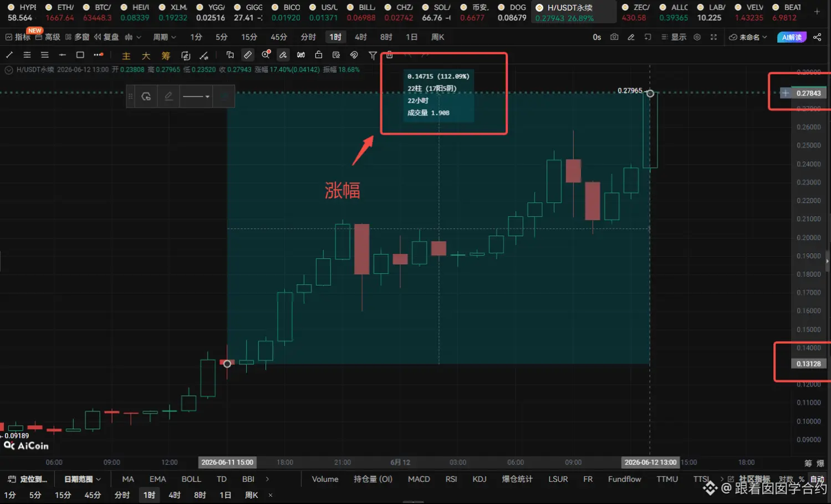Open the 显示 display options menu
The width and height of the screenshot is (831, 504).
click(674, 37)
